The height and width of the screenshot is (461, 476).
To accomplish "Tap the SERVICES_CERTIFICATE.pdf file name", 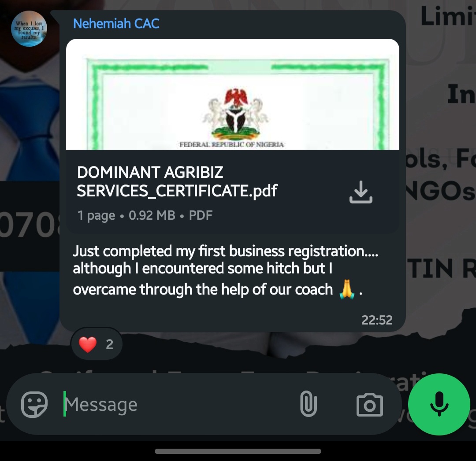I will pyautogui.click(x=177, y=191).
